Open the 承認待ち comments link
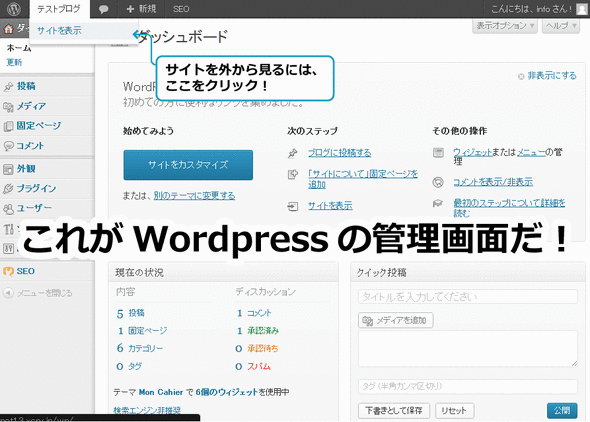The width and height of the screenshot is (590, 422). (x=263, y=348)
